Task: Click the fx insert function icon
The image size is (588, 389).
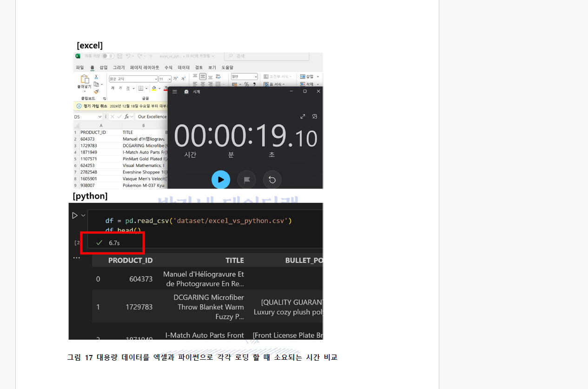Action: [126, 116]
